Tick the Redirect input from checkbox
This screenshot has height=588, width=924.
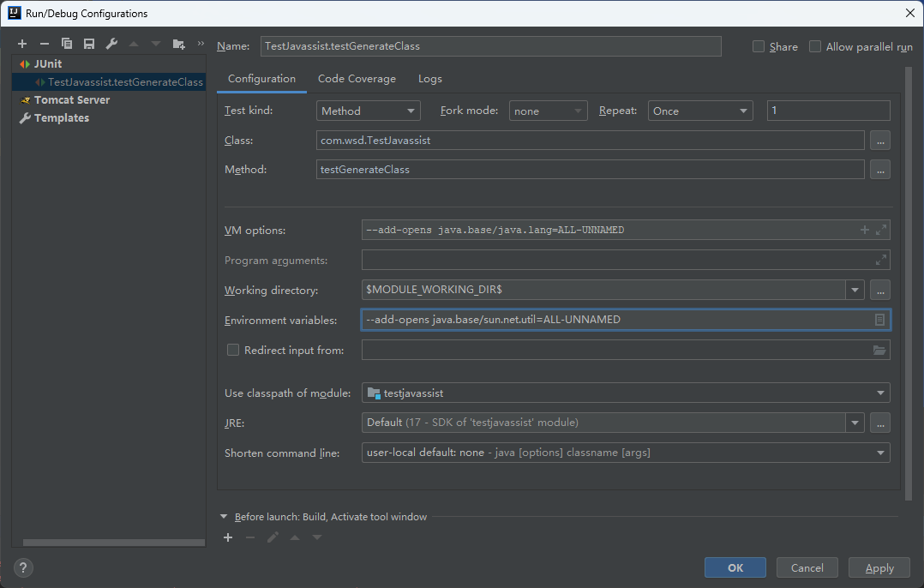(x=233, y=350)
